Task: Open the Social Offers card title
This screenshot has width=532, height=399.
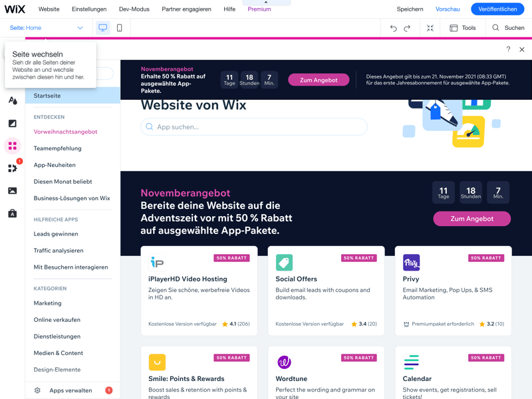Action: pos(296,279)
